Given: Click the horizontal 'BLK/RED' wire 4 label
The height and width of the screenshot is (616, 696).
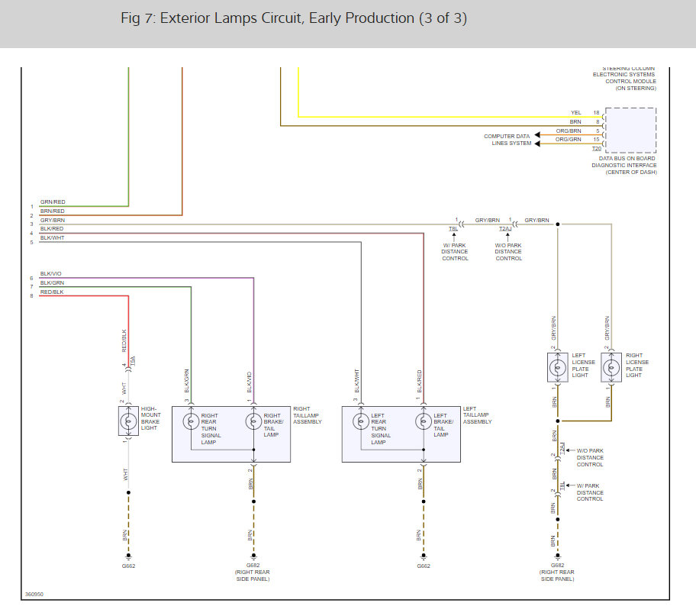Looking at the screenshot, I should tap(52, 229).
